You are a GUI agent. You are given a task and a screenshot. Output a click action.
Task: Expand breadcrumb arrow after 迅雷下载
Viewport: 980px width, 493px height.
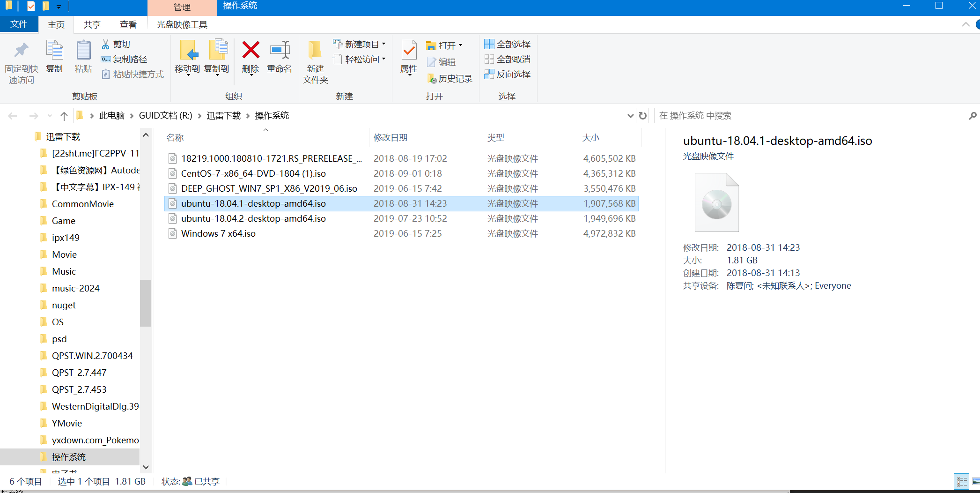248,116
